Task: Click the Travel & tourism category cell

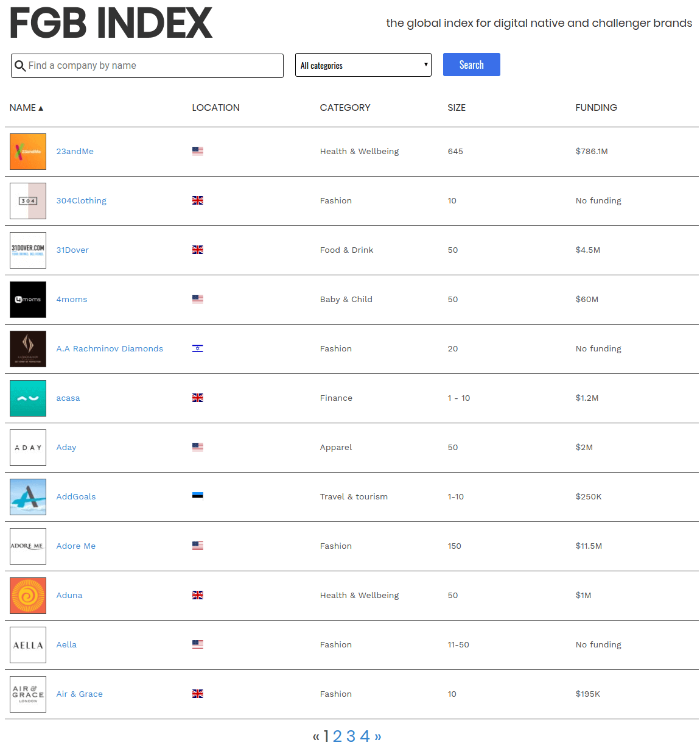Action: 354,497
